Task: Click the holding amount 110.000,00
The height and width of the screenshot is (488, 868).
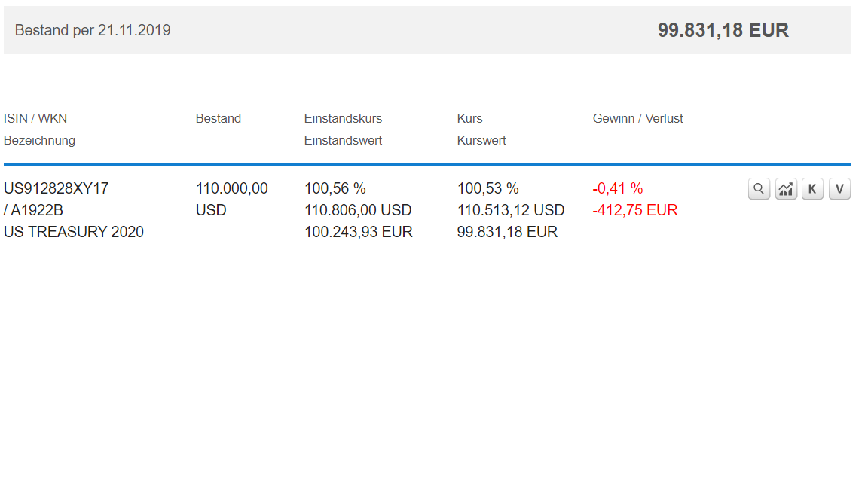Action: [x=232, y=188]
